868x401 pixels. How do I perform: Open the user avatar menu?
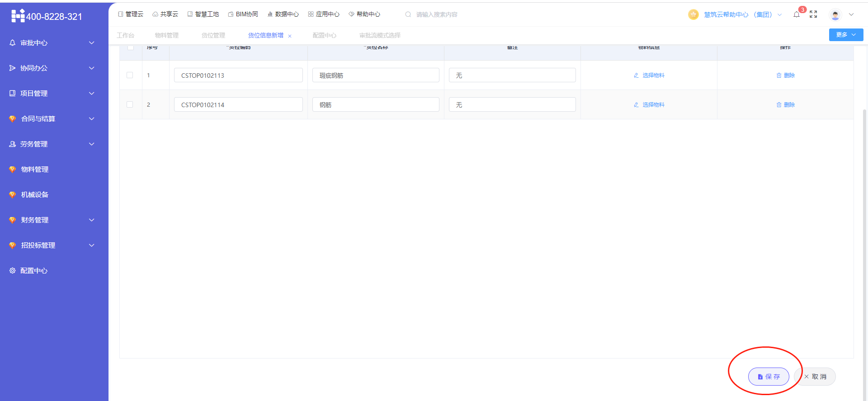pos(835,15)
